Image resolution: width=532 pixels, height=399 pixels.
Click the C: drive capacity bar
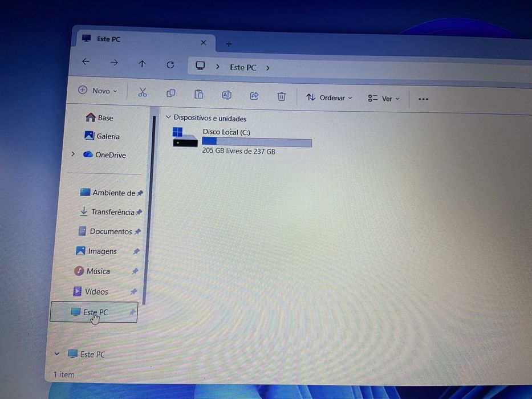click(257, 142)
